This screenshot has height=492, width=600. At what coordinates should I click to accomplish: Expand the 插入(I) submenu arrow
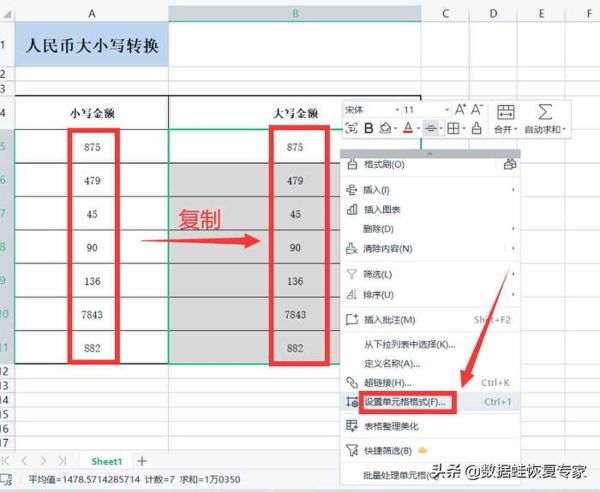(x=513, y=190)
